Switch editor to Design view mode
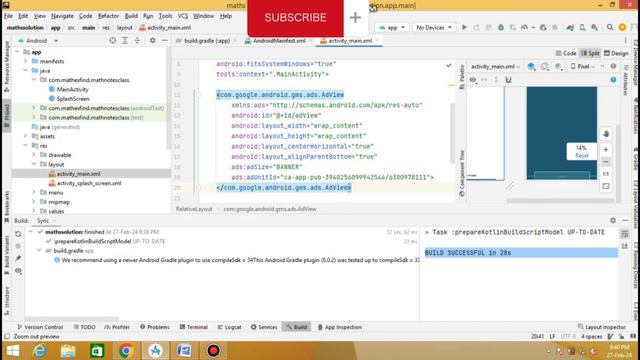 pyautogui.click(x=616, y=53)
